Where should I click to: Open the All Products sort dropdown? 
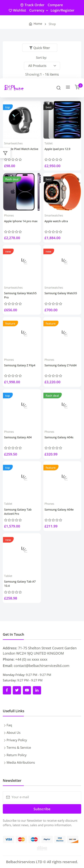(x=42, y=66)
